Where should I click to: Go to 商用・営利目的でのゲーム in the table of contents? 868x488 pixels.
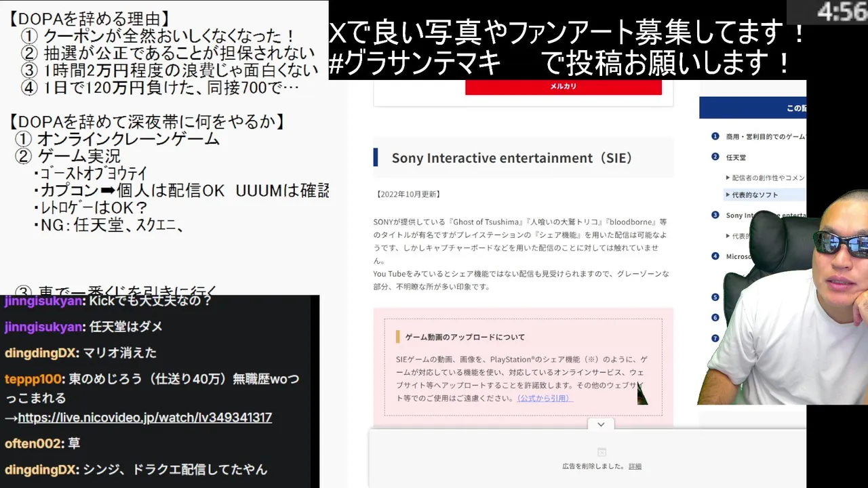point(766,136)
